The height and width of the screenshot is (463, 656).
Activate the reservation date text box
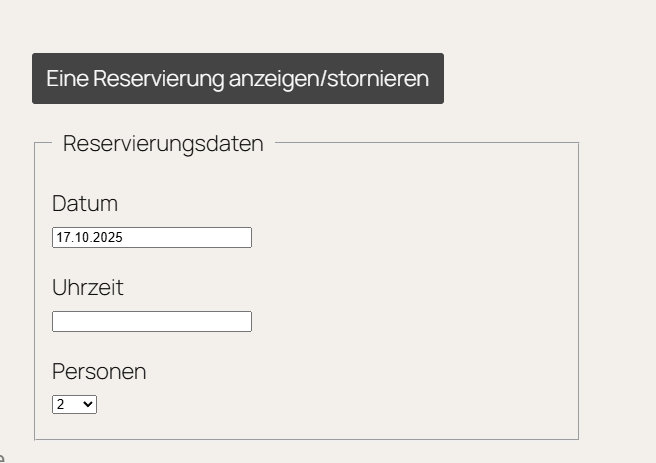pos(152,238)
